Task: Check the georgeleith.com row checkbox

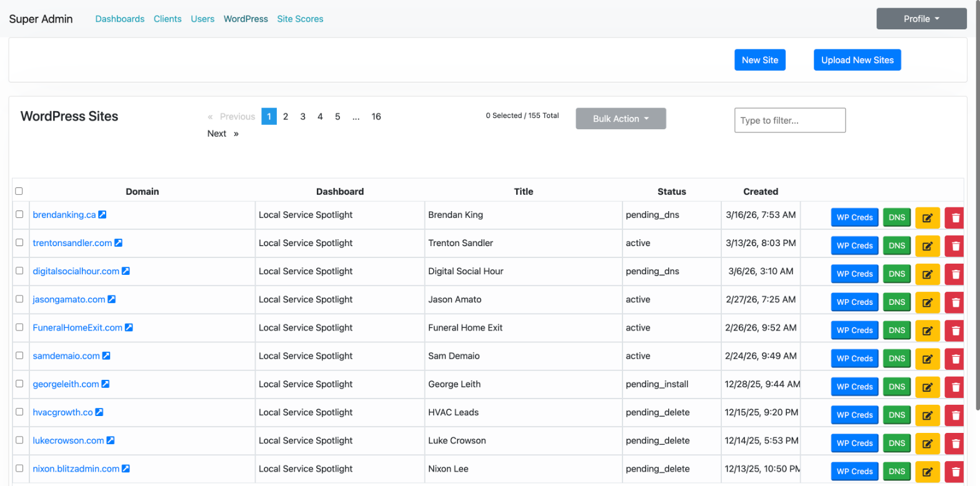Action: click(19, 384)
